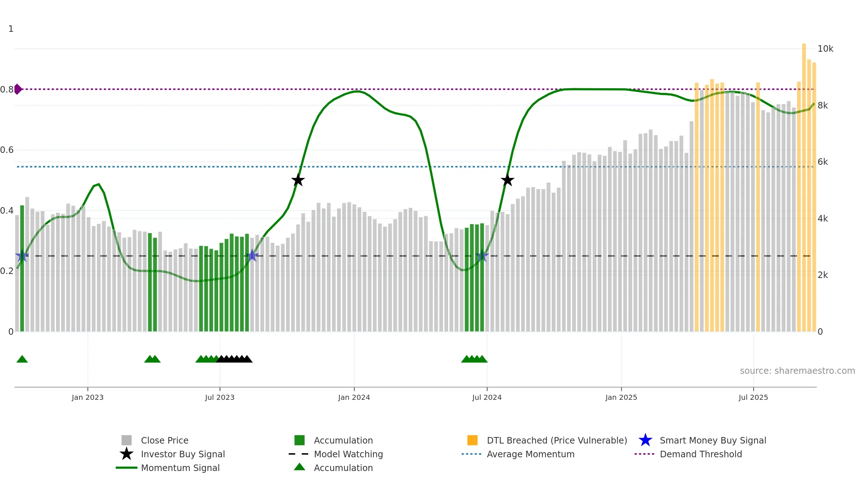Click the orange DTL Breached legend swatch
Screen dimensions: 868x488
tap(472, 440)
